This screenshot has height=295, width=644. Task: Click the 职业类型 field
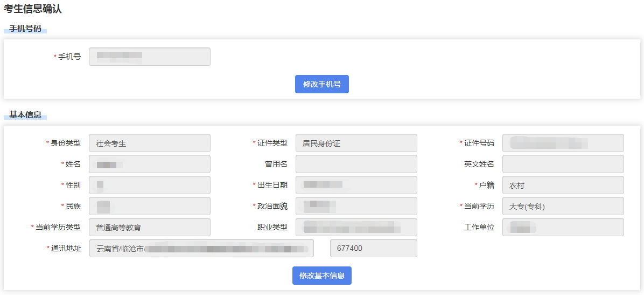[x=356, y=228]
